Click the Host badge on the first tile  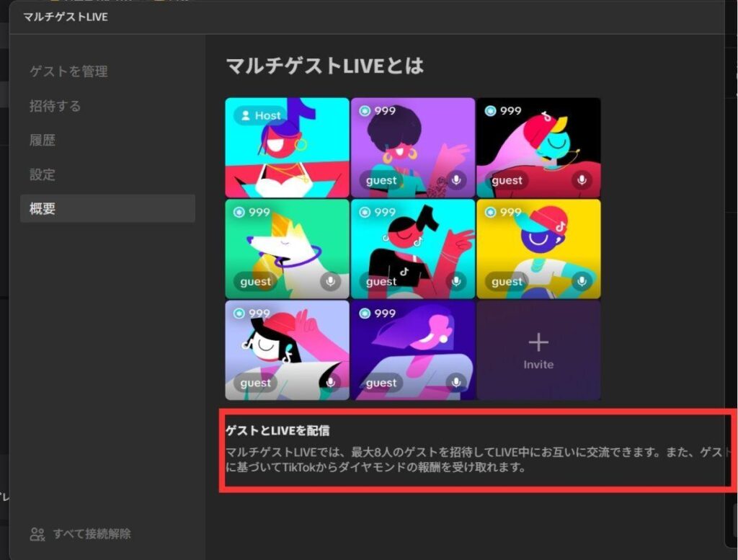tap(258, 115)
